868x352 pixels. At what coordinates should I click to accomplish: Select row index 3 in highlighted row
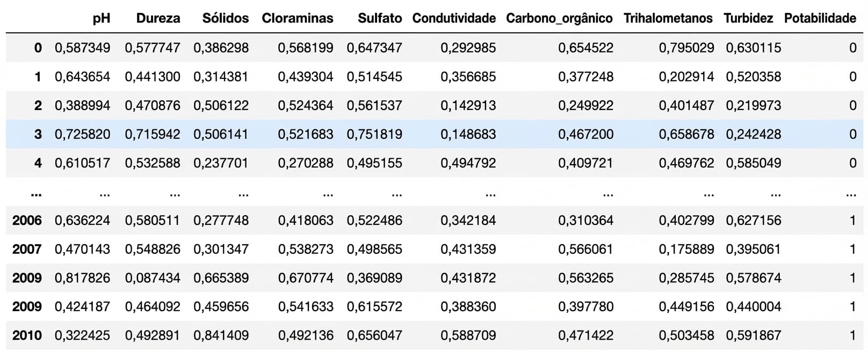[x=38, y=134]
